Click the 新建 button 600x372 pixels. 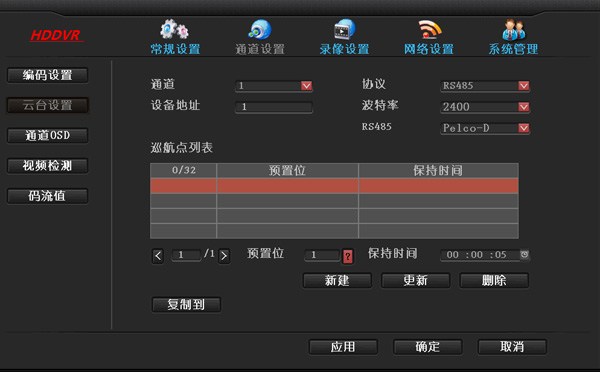[337, 280]
